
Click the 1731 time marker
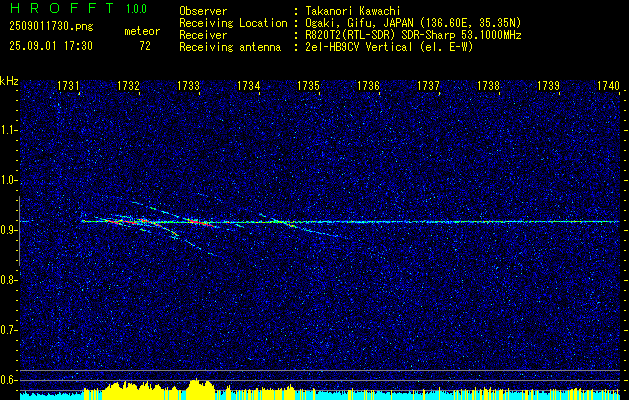[x=68, y=85]
